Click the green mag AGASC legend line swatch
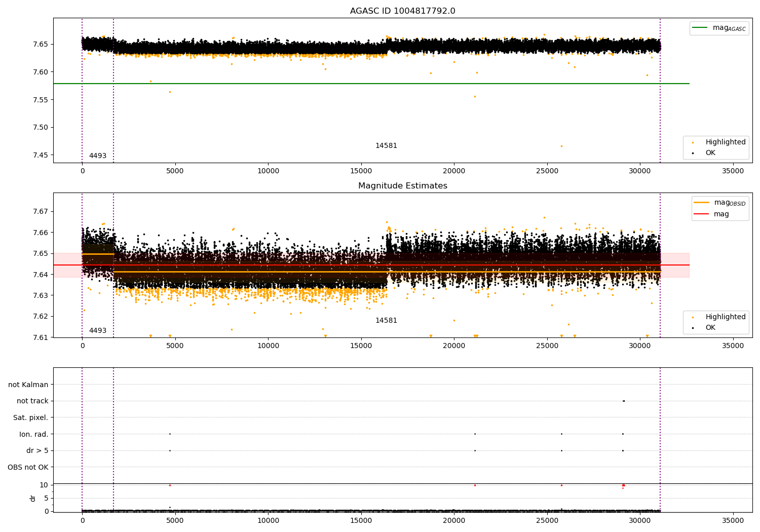Screen dimensions: 760x532 700,28
